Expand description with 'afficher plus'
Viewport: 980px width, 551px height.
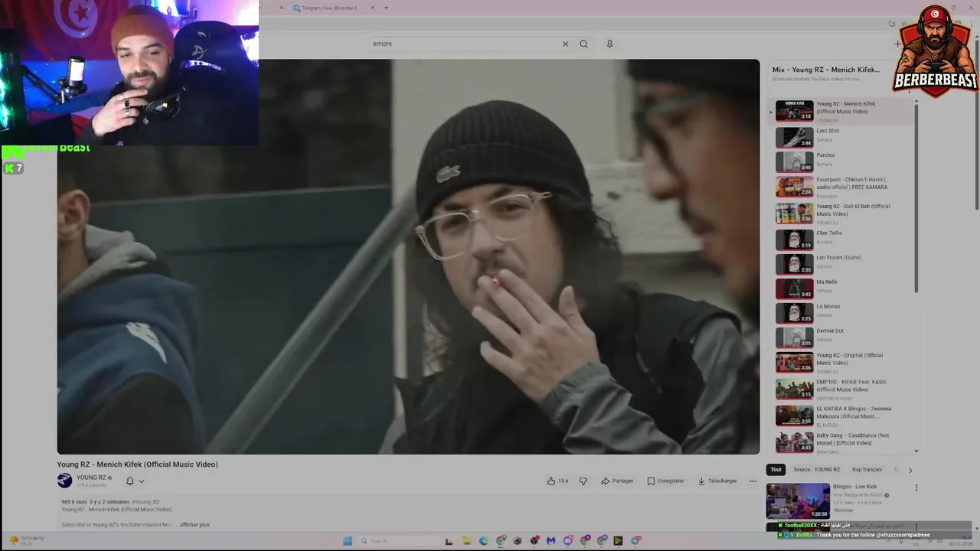[x=194, y=525]
